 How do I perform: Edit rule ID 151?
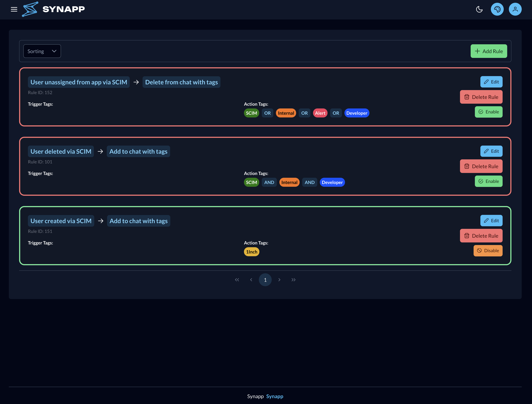pyautogui.click(x=491, y=221)
